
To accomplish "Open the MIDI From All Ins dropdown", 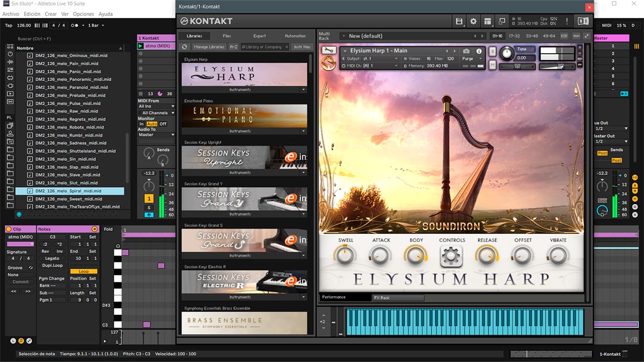I will pyautogui.click(x=156, y=106).
